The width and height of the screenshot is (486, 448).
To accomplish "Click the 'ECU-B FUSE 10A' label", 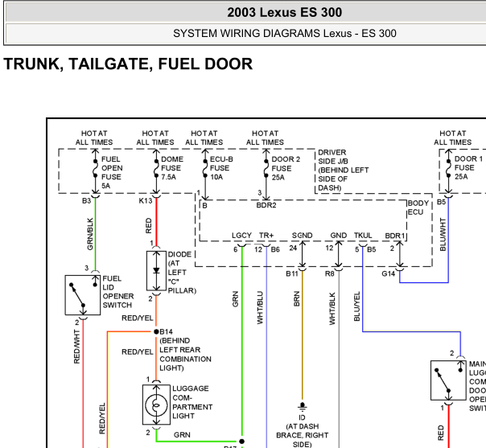I will [221, 168].
